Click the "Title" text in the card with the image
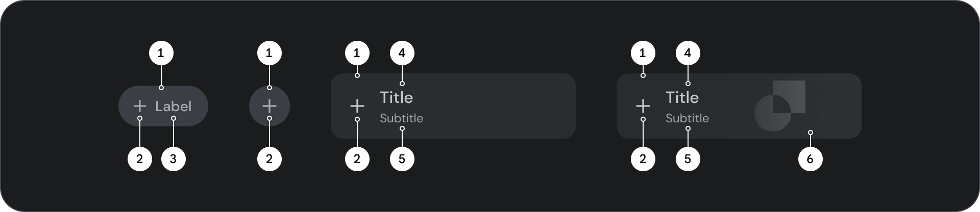The width and height of the screenshot is (980, 212). coord(682,97)
